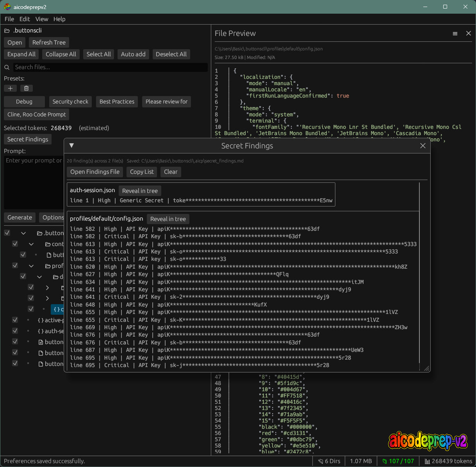Click the 'prof' folder icon in the tree

(48, 266)
